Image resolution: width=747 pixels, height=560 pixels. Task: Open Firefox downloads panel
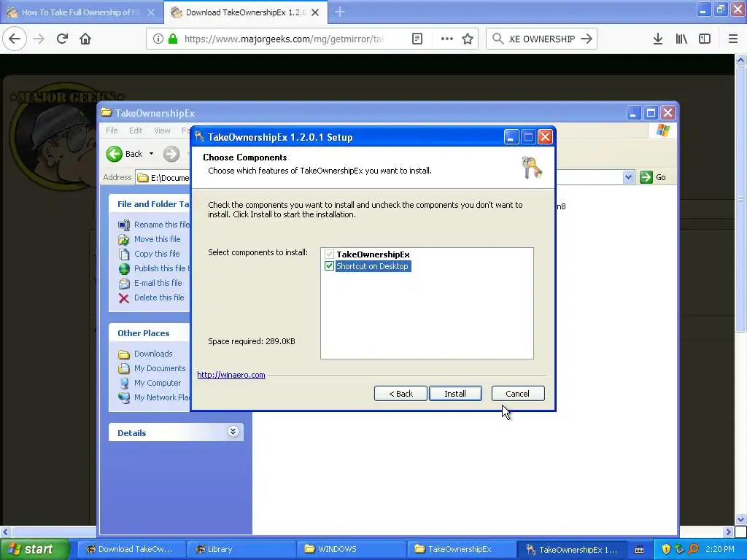[x=657, y=39]
